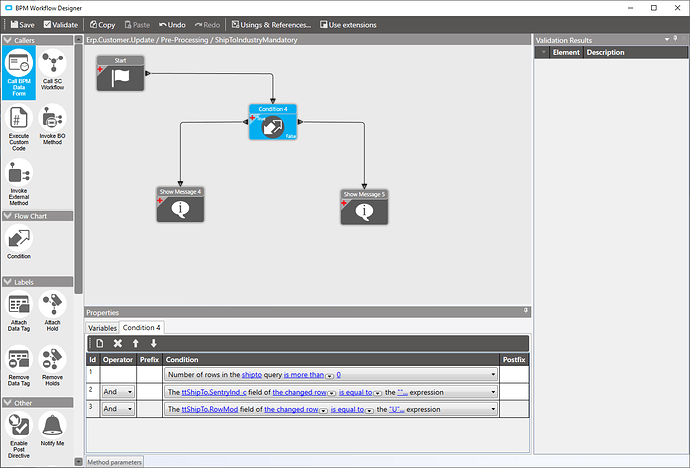The height and width of the screenshot is (468, 690).
Task: Click Validate in the toolbar
Action: coord(61,25)
